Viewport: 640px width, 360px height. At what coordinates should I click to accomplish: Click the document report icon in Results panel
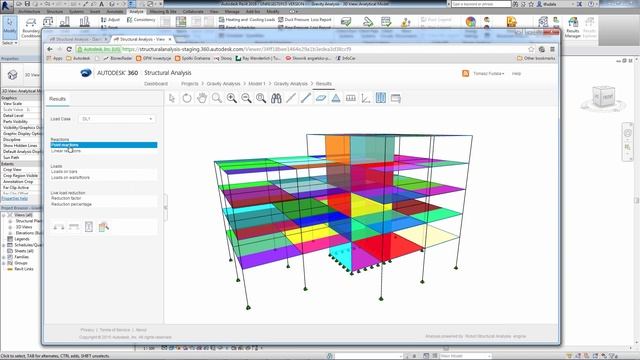(89, 227)
